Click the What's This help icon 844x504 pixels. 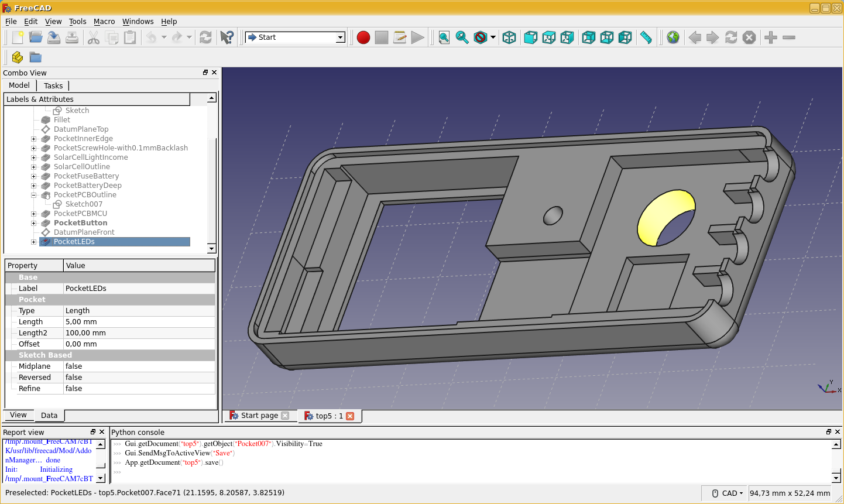click(x=227, y=37)
